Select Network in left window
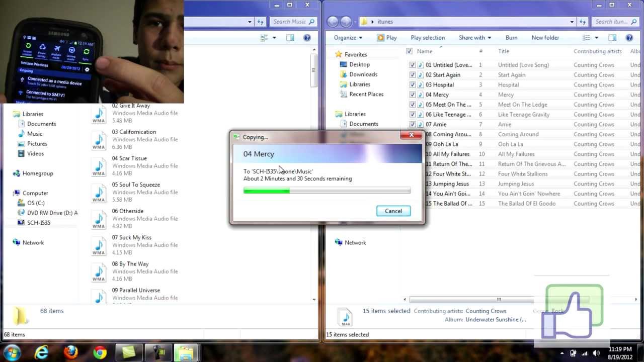The height and width of the screenshot is (362, 644). point(33,242)
